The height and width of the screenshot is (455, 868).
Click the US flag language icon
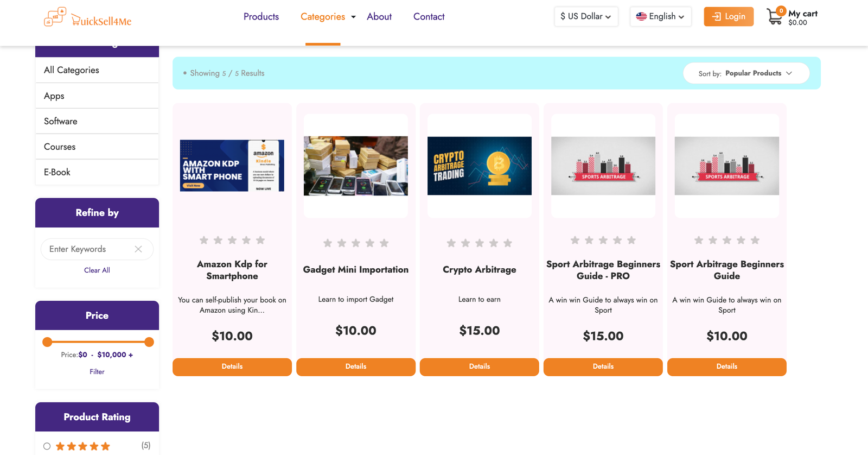click(641, 16)
